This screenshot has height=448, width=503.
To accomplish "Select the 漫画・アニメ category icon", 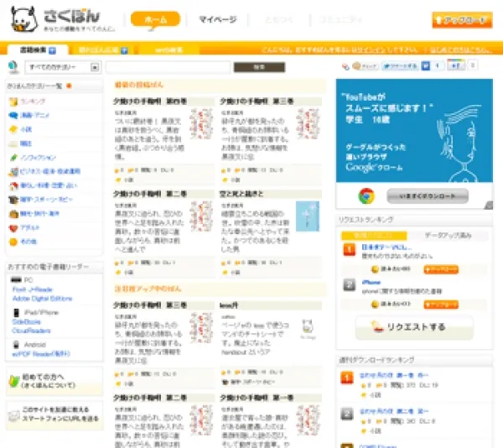I will 13,115.
